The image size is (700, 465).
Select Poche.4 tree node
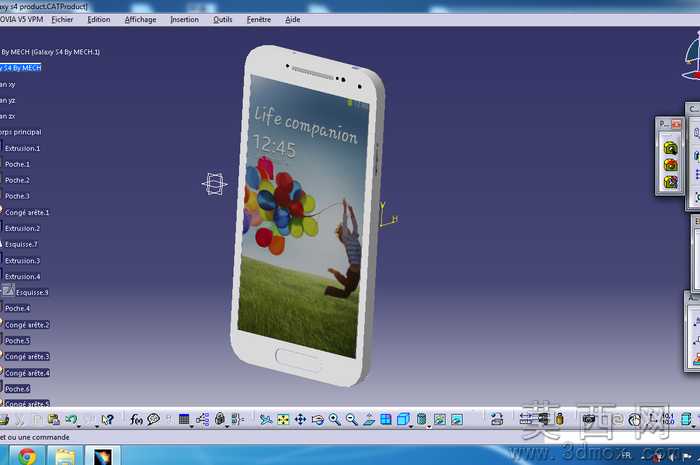click(x=17, y=308)
